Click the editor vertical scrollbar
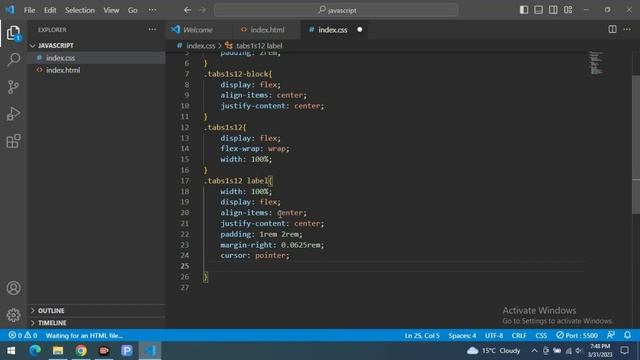This screenshot has height=360, width=640. click(636, 144)
